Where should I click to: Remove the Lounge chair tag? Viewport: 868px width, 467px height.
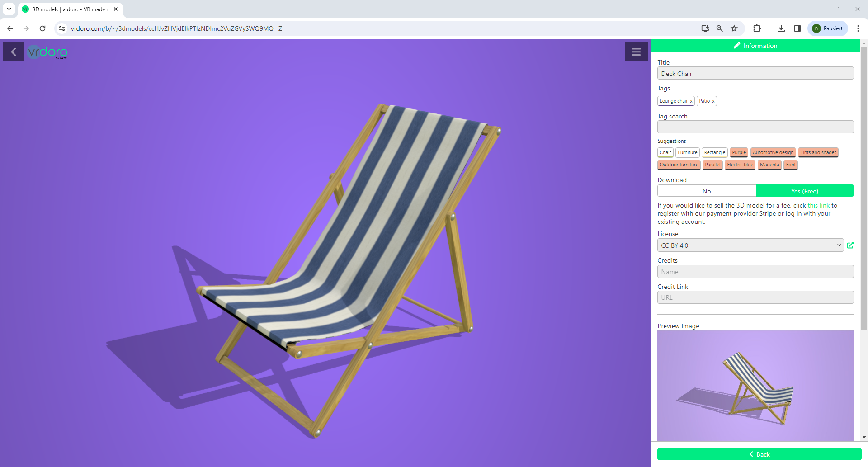[691, 101]
